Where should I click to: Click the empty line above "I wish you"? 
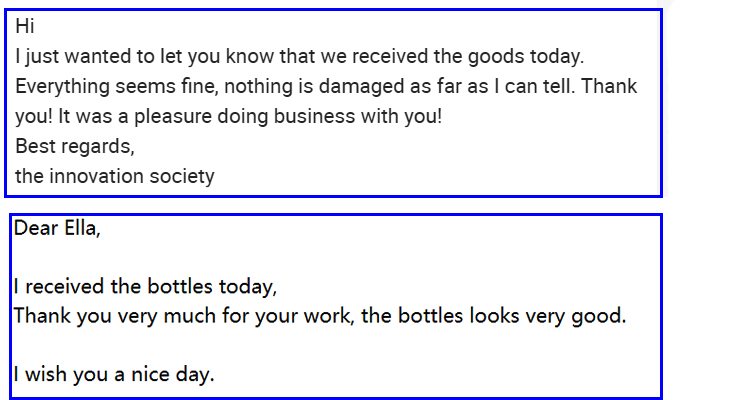pos(300,347)
